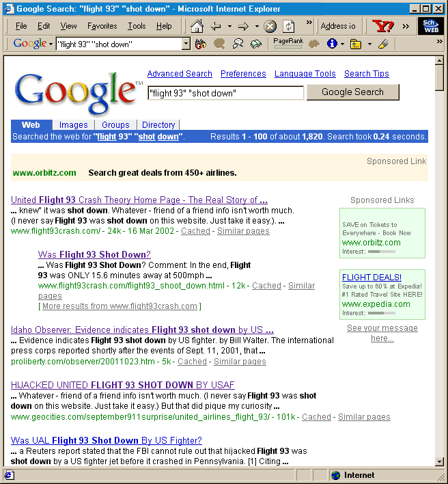Switch to the Groups tab
Viewport: 448px width, 484px height.
point(115,125)
